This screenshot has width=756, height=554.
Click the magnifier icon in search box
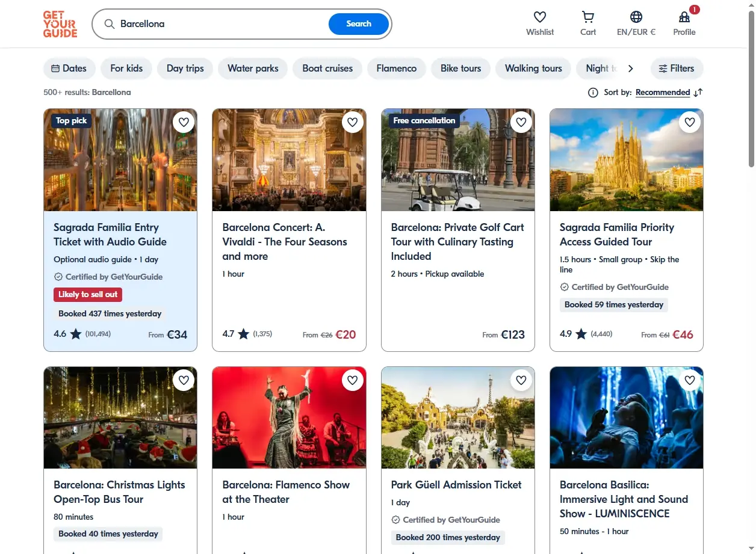[x=110, y=24]
